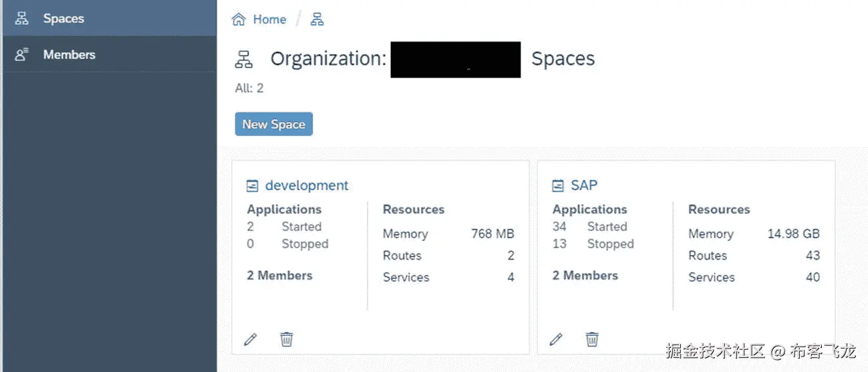
Task: Click the organization icon beside the page title
Action: click(245, 60)
